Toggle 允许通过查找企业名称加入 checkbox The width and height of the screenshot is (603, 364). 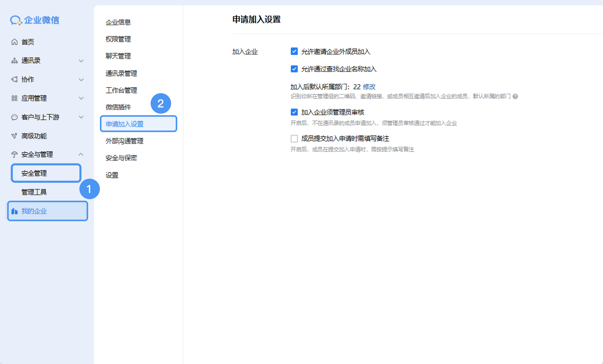(x=294, y=69)
